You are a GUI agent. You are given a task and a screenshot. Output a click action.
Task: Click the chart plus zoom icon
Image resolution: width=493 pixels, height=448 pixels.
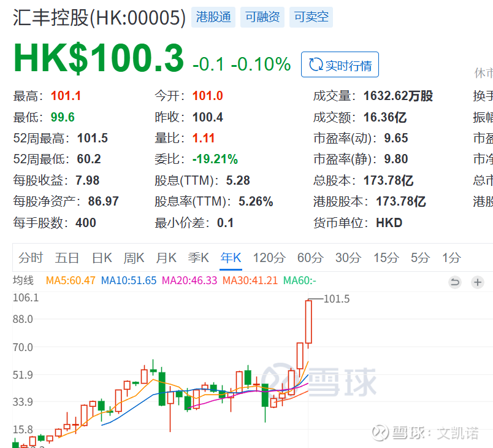pos(477,282)
